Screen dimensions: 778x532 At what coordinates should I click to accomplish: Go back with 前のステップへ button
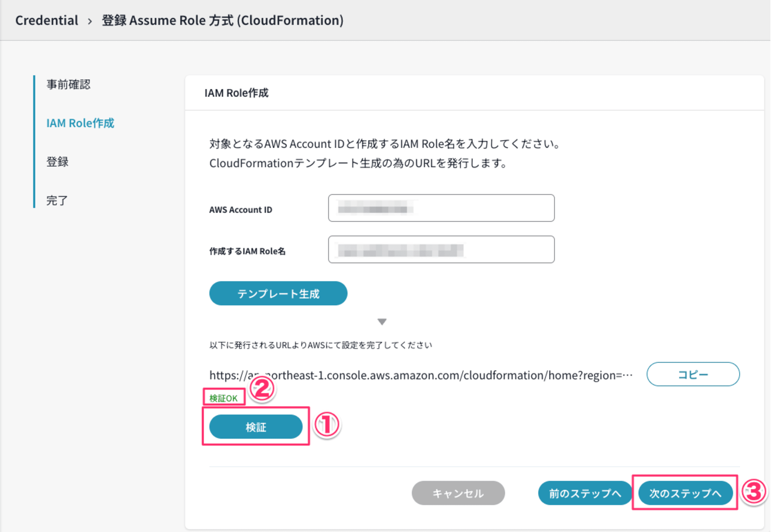[x=585, y=493]
